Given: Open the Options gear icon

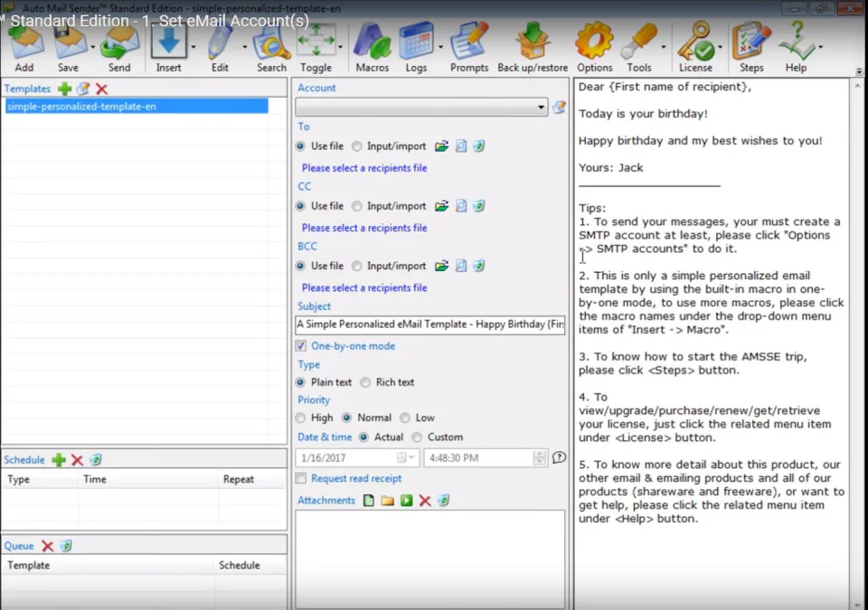Looking at the screenshot, I should tap(595, 50).
